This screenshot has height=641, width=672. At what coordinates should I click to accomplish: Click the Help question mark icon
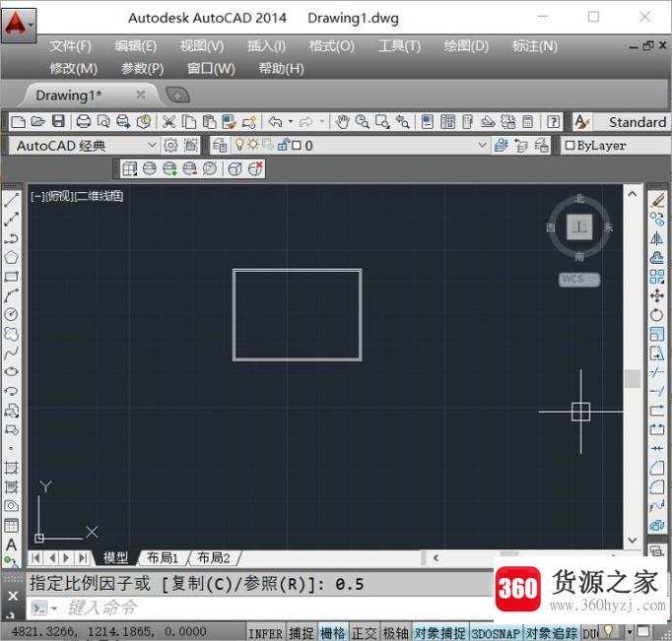coord(554,122)
